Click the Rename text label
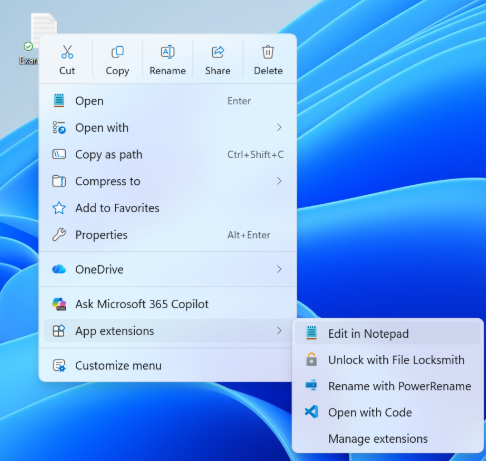Viewport: 486px width, 461px height. click(167, 71)
